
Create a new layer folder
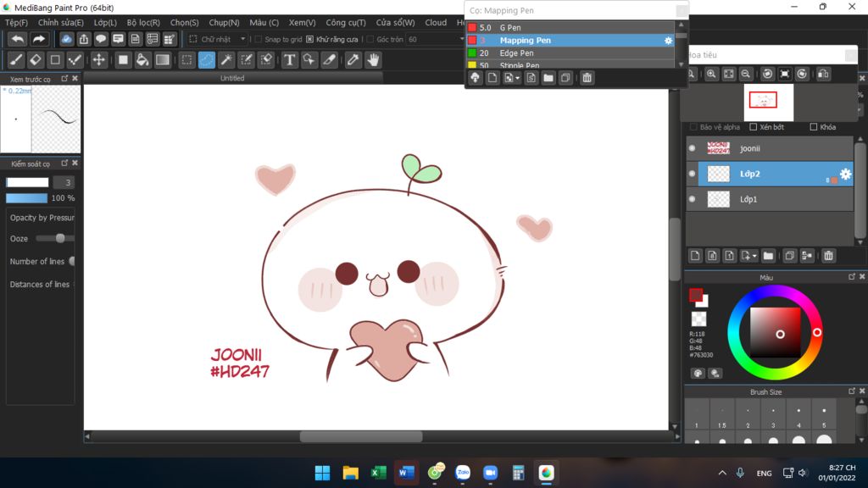(768, 256)
